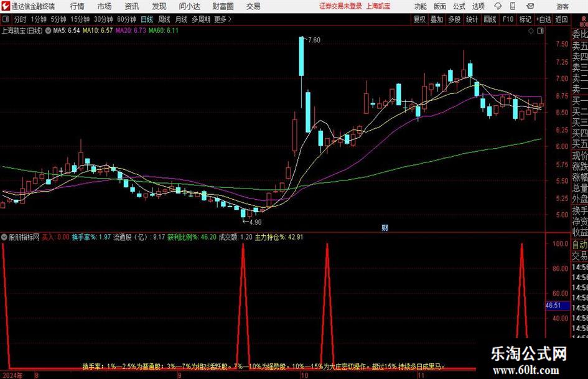Switch to the 60分钟 period tab
This screenshot has width=588, height=379.
[x=126, y=19]
